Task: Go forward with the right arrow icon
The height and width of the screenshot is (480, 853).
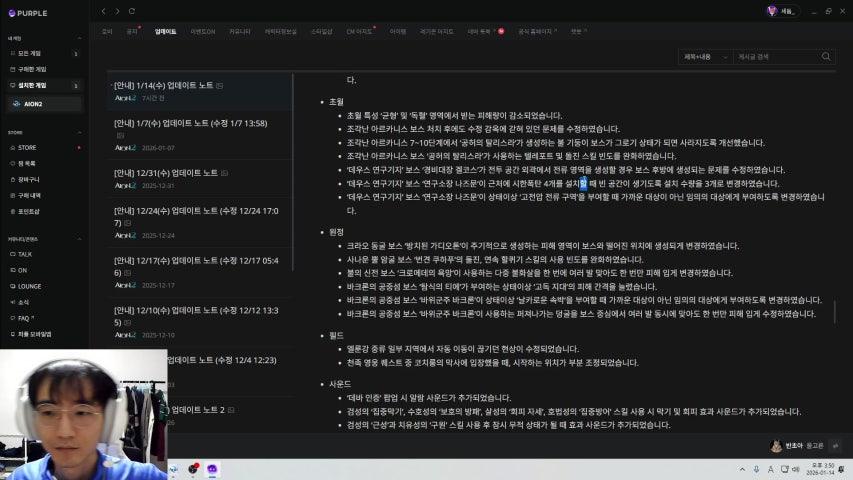Action: (x=117, y=11)
